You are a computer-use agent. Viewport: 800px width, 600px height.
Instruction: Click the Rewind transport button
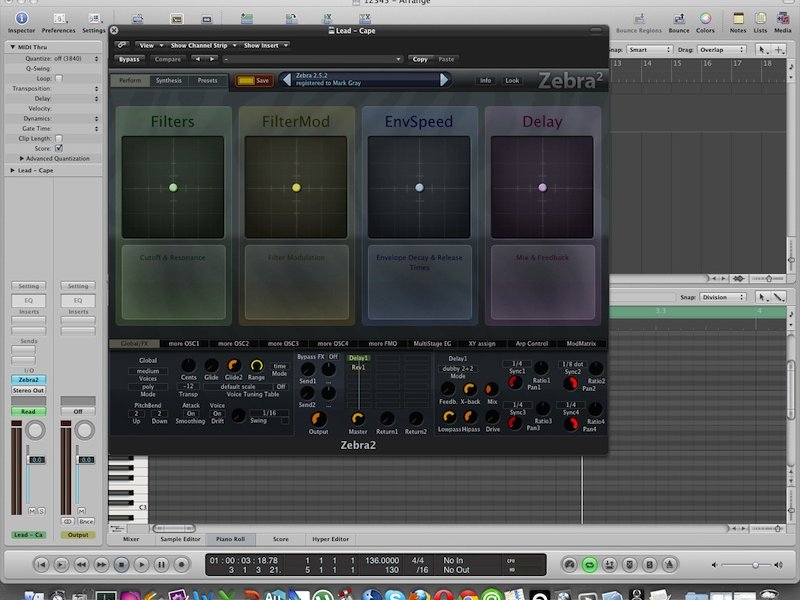[81, 564]
